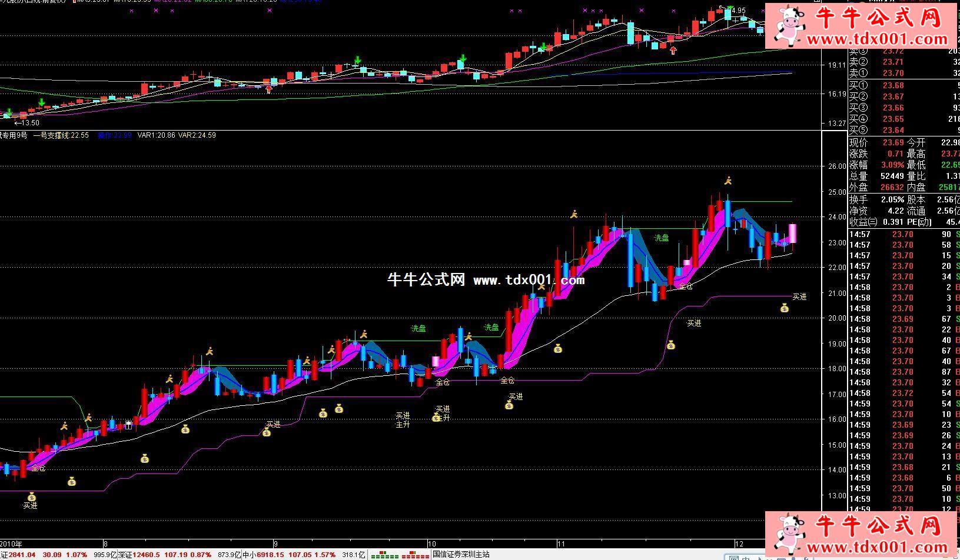Click the leftmost money bag above bottom-left 买进

coord(32,496)
